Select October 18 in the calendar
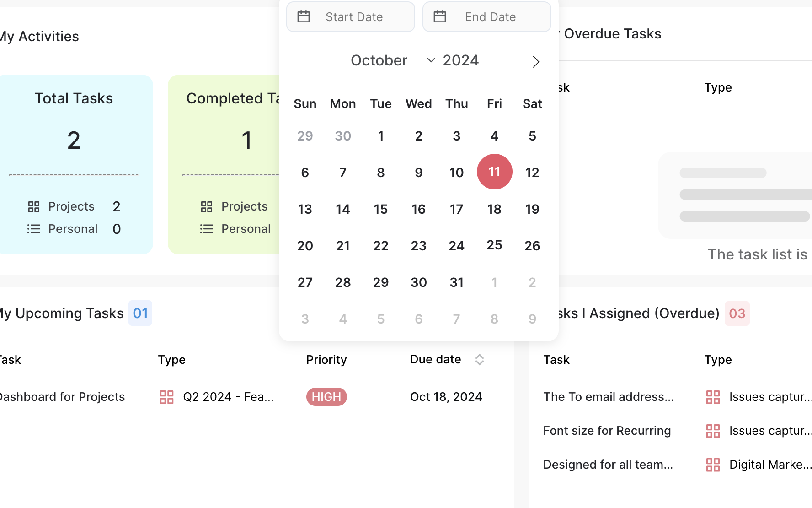 [x=494, y=209]
